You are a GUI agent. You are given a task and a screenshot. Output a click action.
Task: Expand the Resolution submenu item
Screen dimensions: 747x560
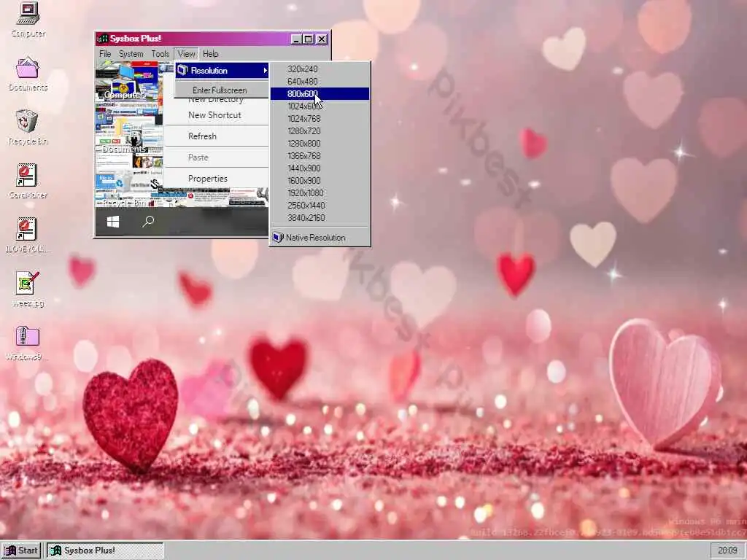click(x=222, y=71)
